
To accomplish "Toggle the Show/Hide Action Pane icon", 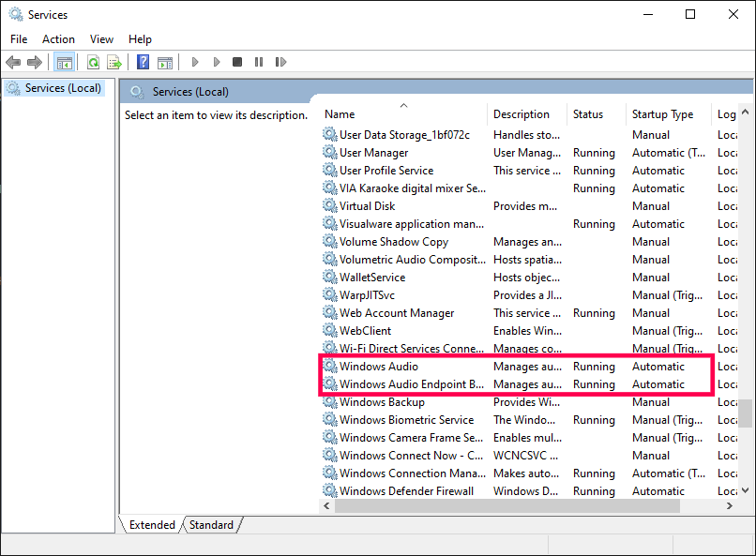I will (x=165, y=63).
